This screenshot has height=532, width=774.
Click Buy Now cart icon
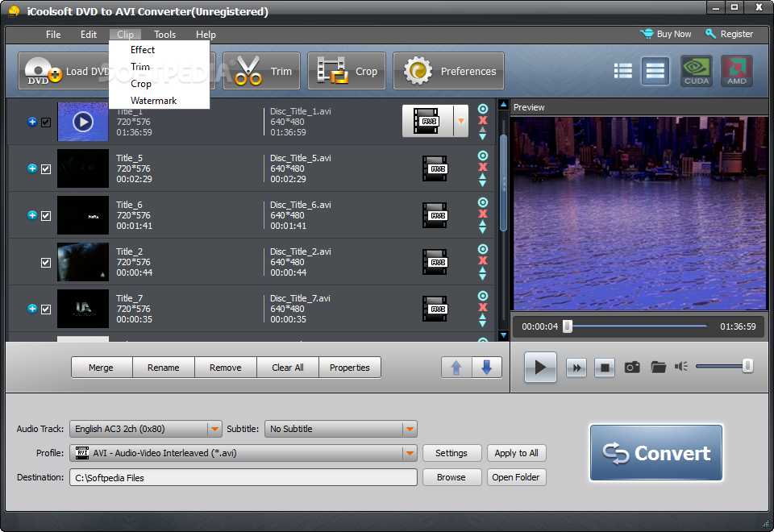pyautogui.click(x=647, y=34)
